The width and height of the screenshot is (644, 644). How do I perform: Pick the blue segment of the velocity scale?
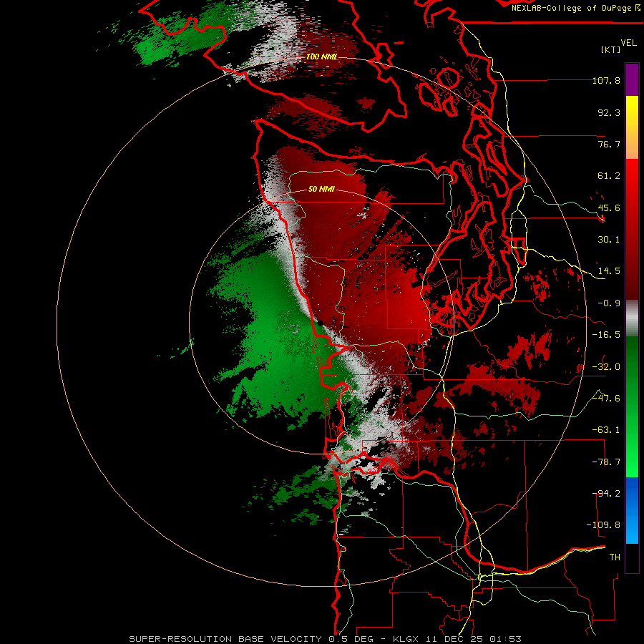tap(632, 510)
